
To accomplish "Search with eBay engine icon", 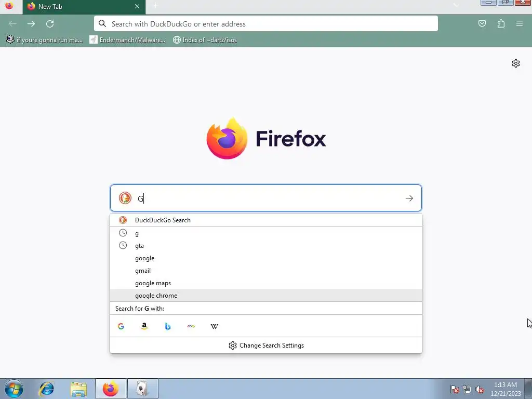I will [x=191, y=326].
